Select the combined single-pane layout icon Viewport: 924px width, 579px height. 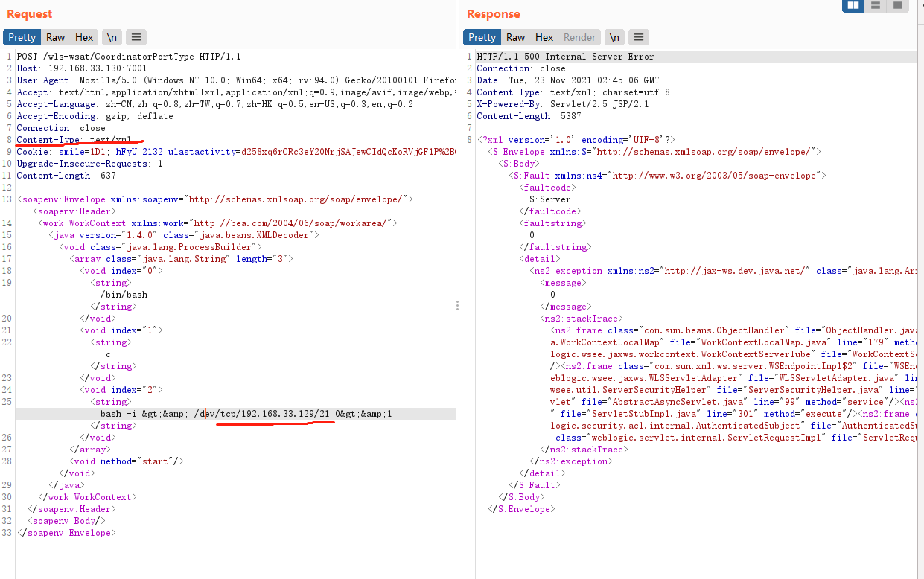pos(898,6)
